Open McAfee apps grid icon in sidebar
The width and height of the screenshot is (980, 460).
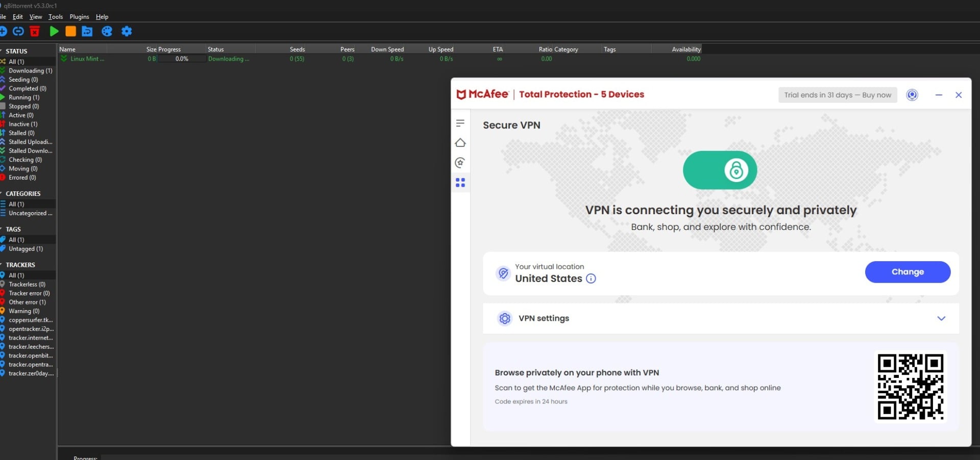coord(460,183)
